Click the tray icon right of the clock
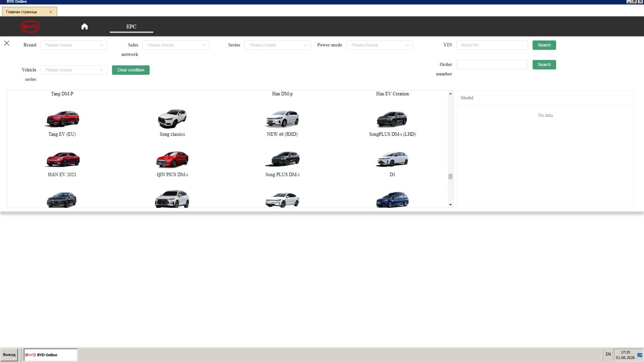644x362 pixels. tap(640, 355)
